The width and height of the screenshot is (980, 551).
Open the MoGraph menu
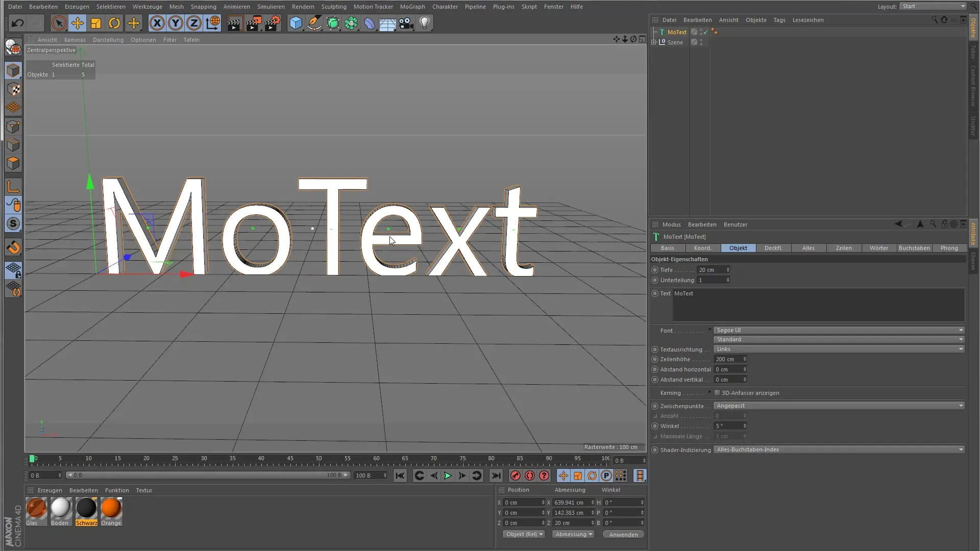[x=412, y=7]
